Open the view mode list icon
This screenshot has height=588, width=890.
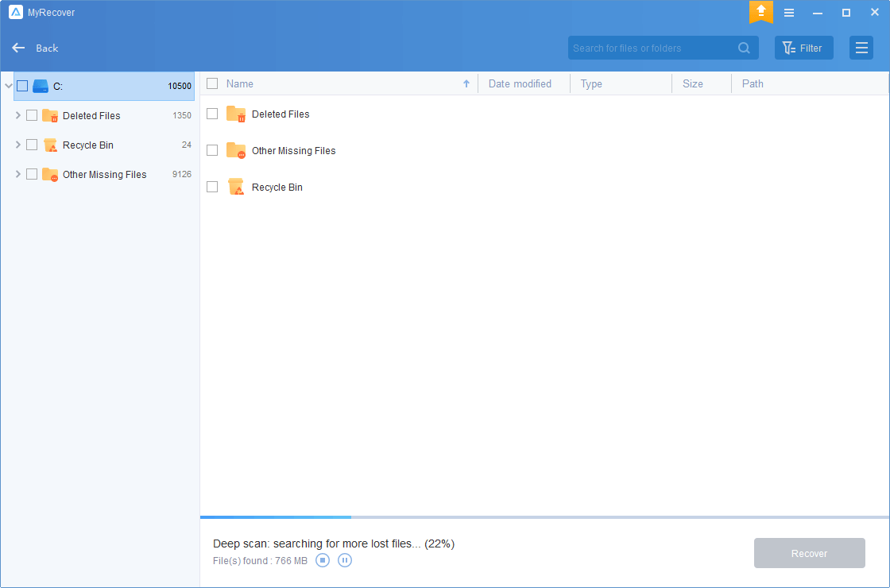861,48
